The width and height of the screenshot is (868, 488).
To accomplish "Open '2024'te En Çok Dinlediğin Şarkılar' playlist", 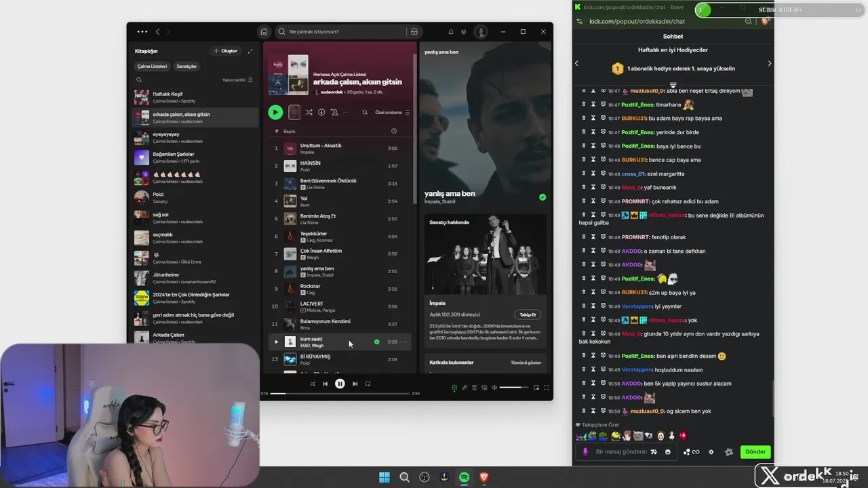I will click(195, 298).
